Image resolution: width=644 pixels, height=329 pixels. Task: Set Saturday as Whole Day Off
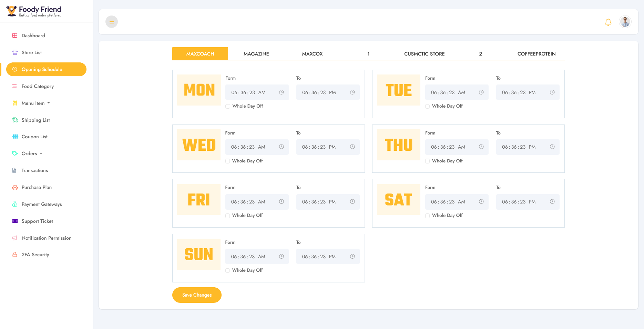tap(428, 216)
